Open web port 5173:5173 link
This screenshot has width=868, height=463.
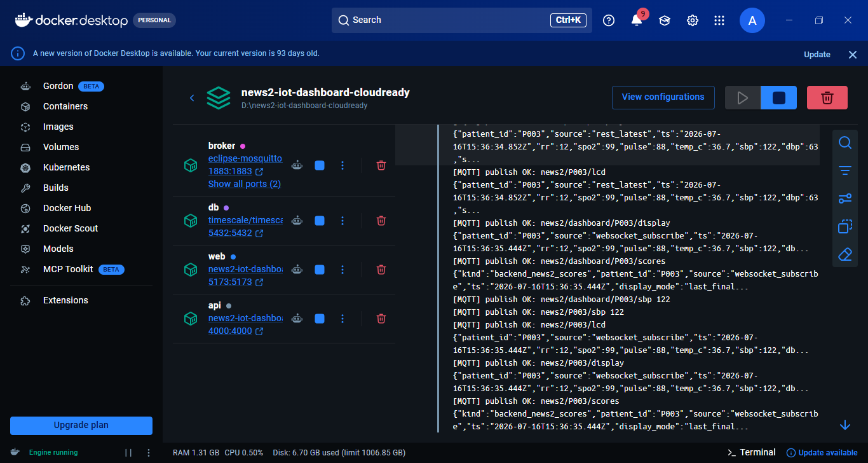click(x=236, y=282)
